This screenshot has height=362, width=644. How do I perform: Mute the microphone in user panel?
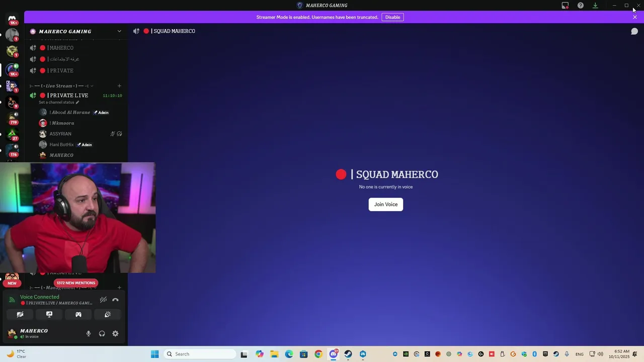(89, 333)
